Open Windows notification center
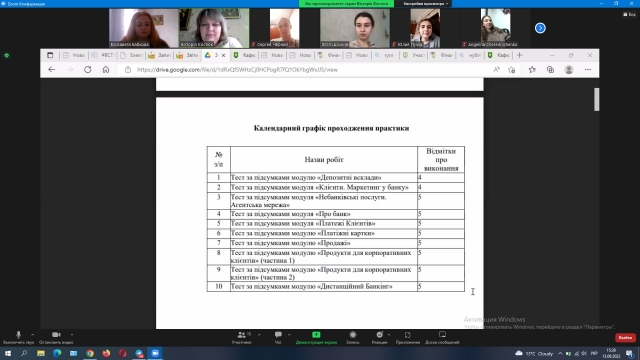 coord(630,353)
